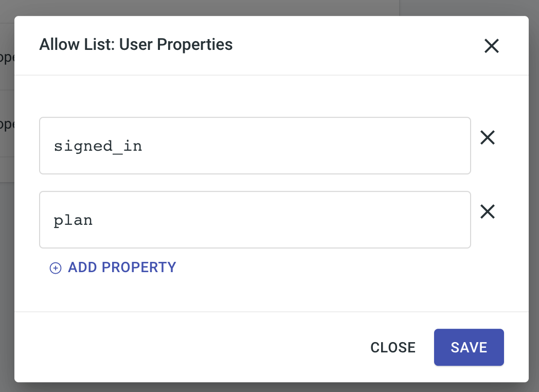539x392 pixels.
Task: Click the Allow List: User Properties title
Action: tap(136, 44)
